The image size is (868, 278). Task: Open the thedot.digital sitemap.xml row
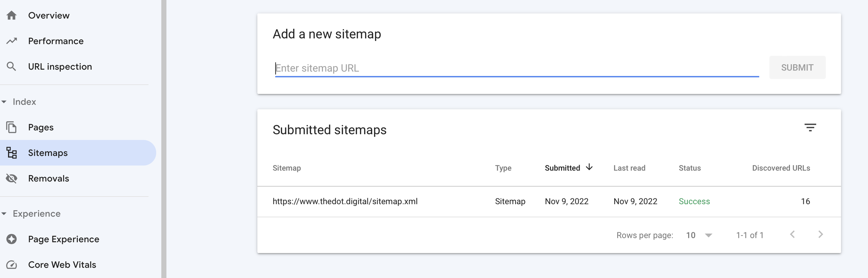345,201
